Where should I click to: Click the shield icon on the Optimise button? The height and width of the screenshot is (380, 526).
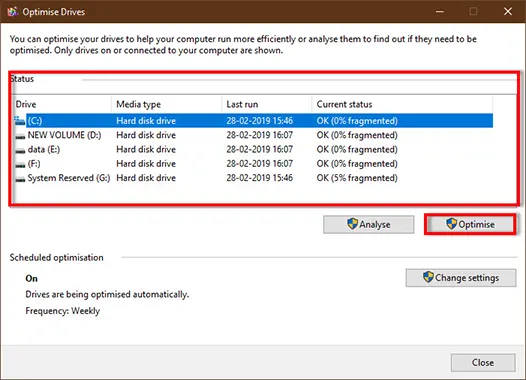point(452,224)
